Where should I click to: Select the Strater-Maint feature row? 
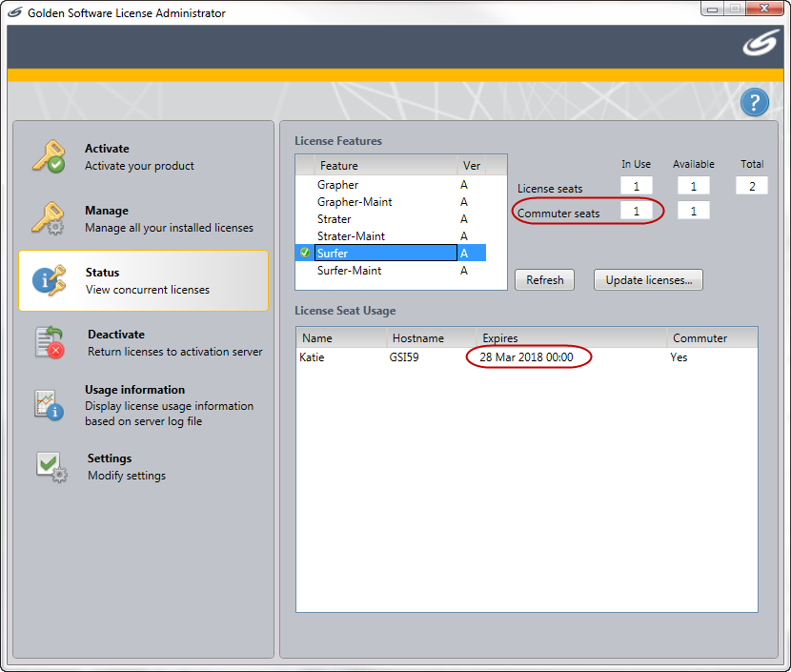tap(391, 236)
